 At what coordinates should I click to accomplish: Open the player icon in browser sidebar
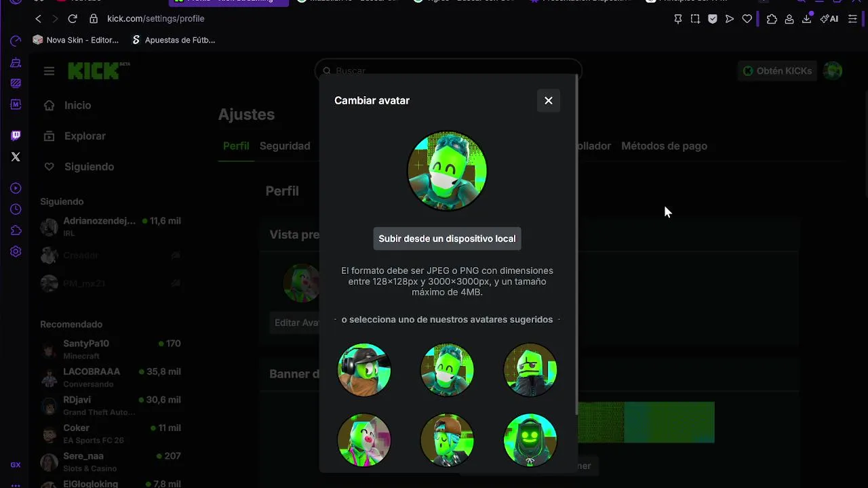click(x=16, y=188)
